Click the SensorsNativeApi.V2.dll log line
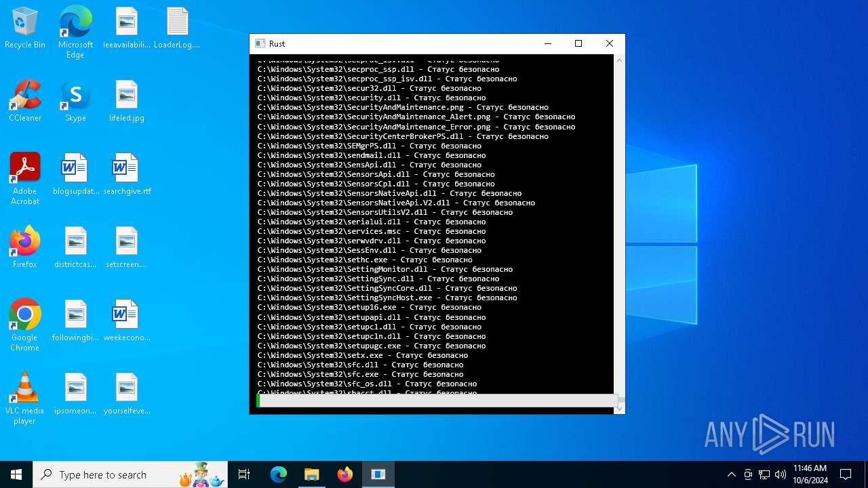Image resolution: width=868 pixels, height=488 pixels. tap(396, 203)
